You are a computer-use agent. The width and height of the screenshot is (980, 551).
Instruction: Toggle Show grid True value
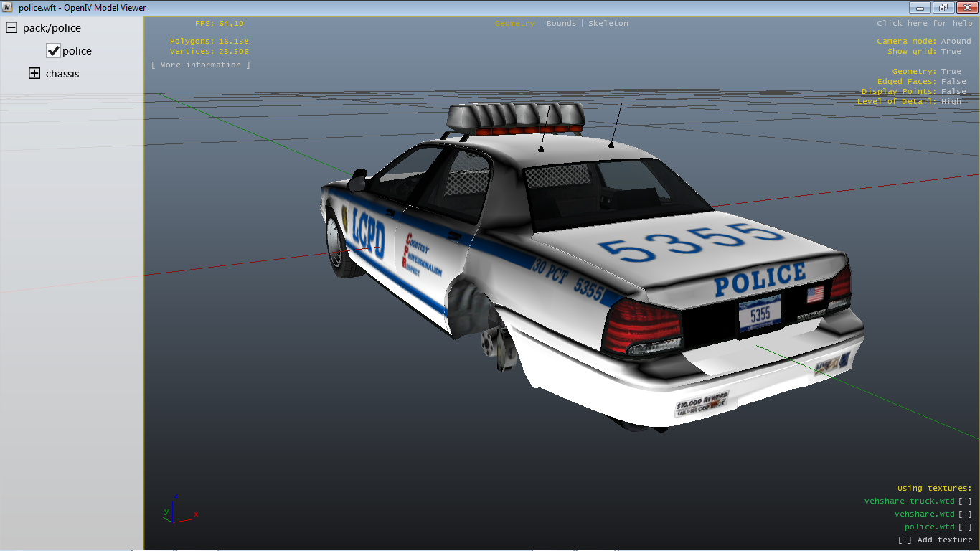tap(951, 52)
